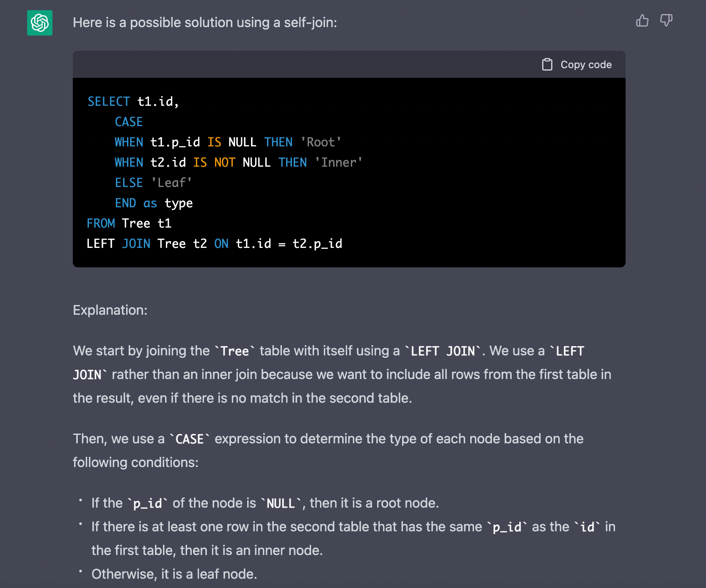Screen dimensions: 706x588
Task: Click the Explanation: heading text
Action: click(x=110, y=310)
